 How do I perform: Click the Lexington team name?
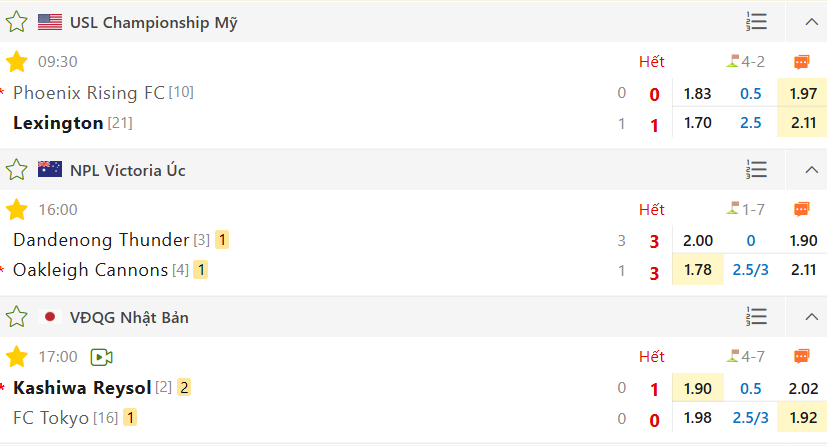[x=58, y=123]
